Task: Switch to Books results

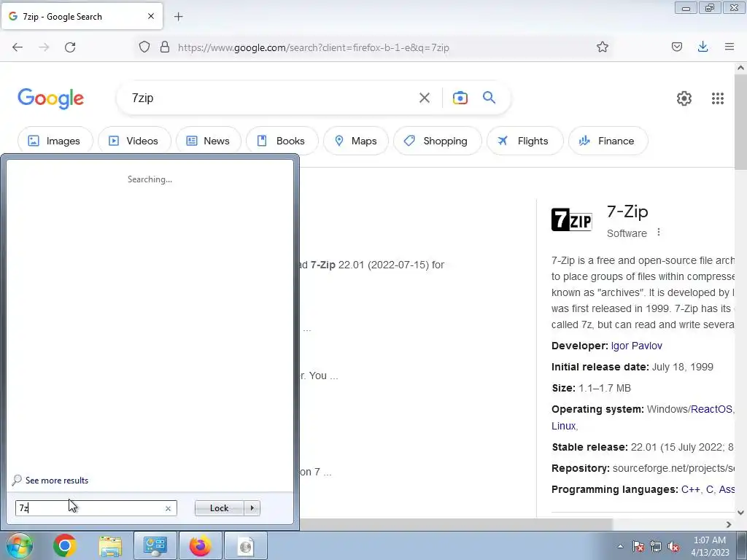Action: [282, 141]
